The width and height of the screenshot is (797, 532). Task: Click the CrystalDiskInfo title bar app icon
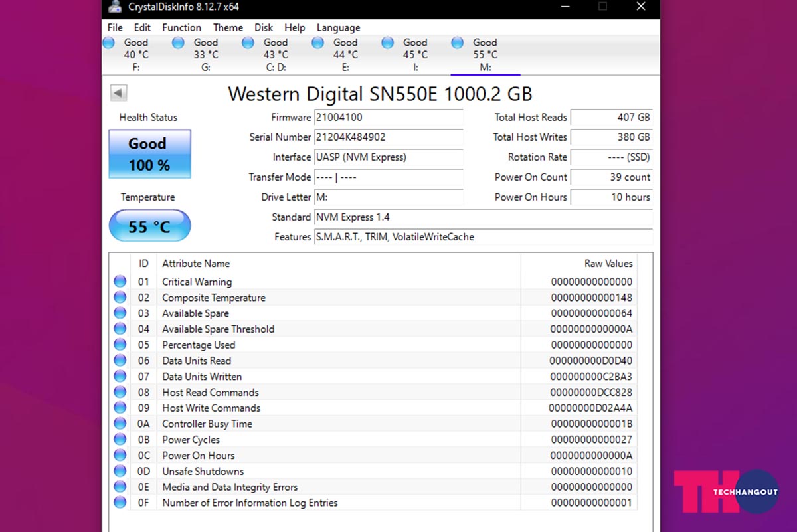[x=116, y=7]
